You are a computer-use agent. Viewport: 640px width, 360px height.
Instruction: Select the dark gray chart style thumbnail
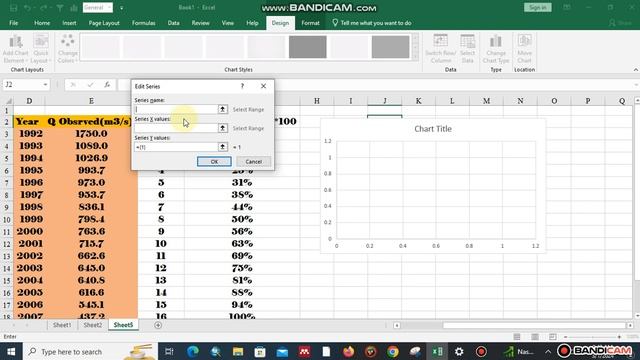pyautogui.click(x=308, y=47)
